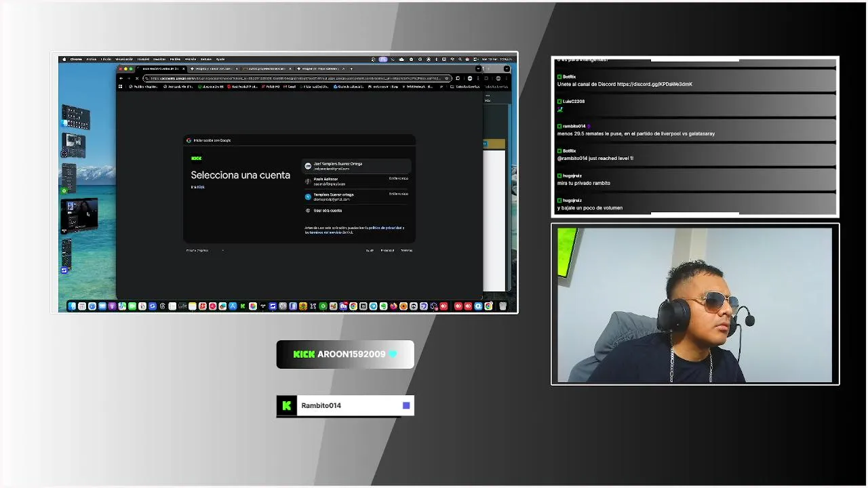
Task: Open Photos from the Dock
Action: pos(253,306)
